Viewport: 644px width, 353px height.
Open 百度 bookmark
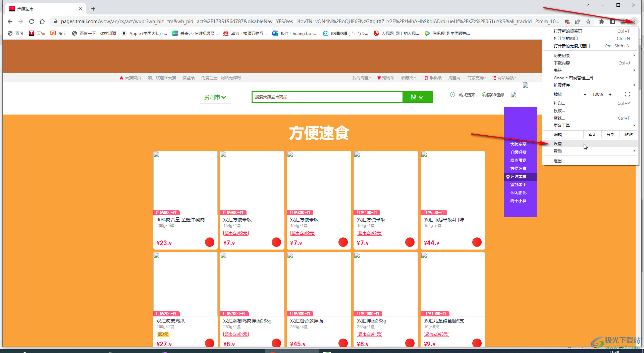(16, 33)
